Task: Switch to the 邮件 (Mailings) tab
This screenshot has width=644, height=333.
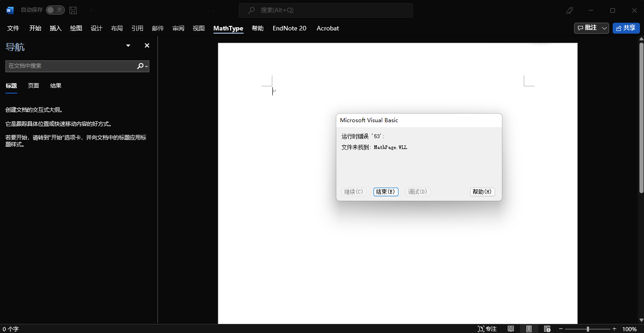Action: pyautogui.click(x=157, y=28)
